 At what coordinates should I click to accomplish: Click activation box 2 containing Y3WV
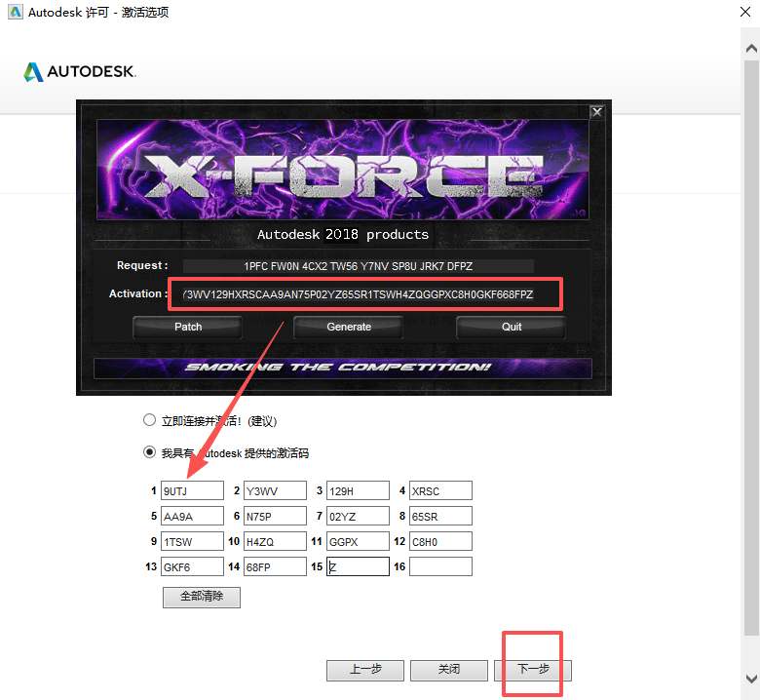coord(276,490)
